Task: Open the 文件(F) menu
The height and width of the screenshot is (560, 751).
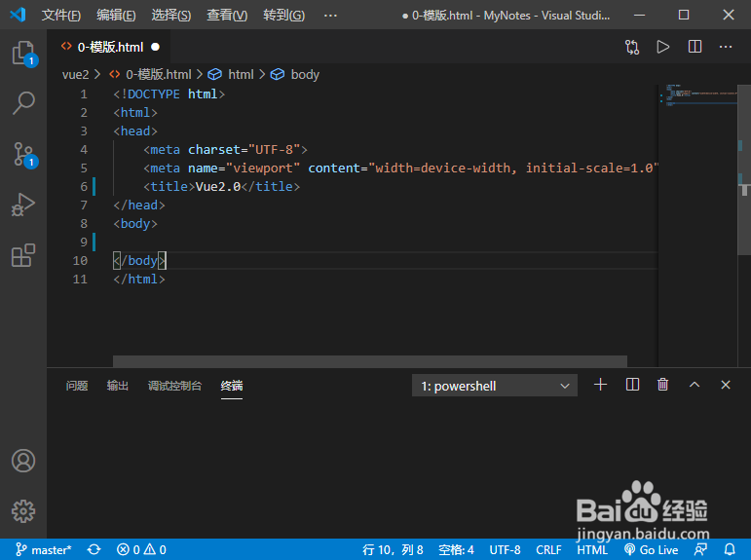Action: point(60,16)
